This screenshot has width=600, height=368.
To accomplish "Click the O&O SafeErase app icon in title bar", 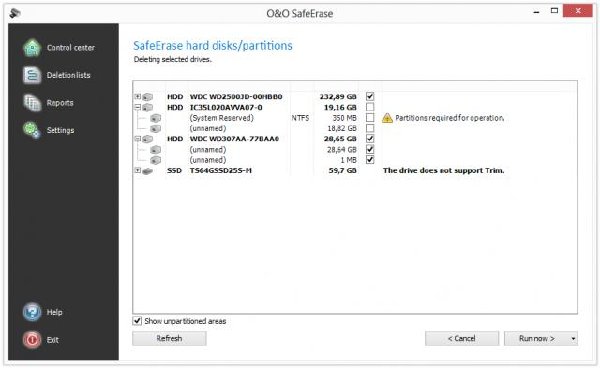I will click(15, 13).
